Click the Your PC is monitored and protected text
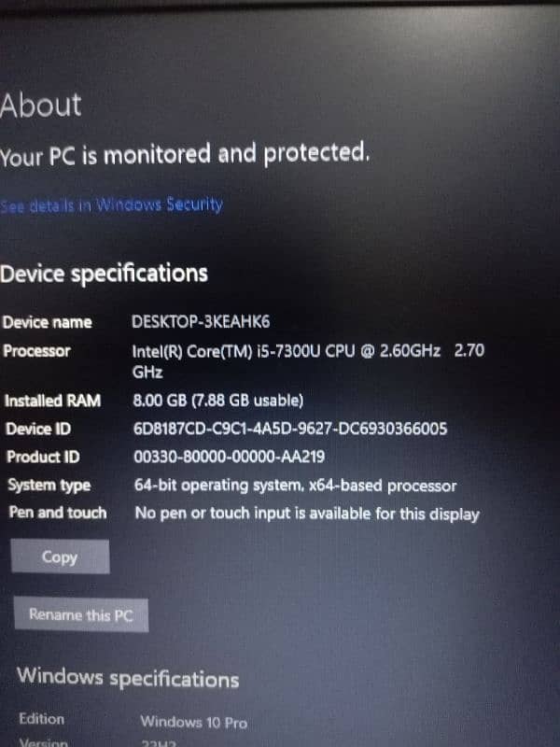560x747 pixels. [x=185, y=154]
